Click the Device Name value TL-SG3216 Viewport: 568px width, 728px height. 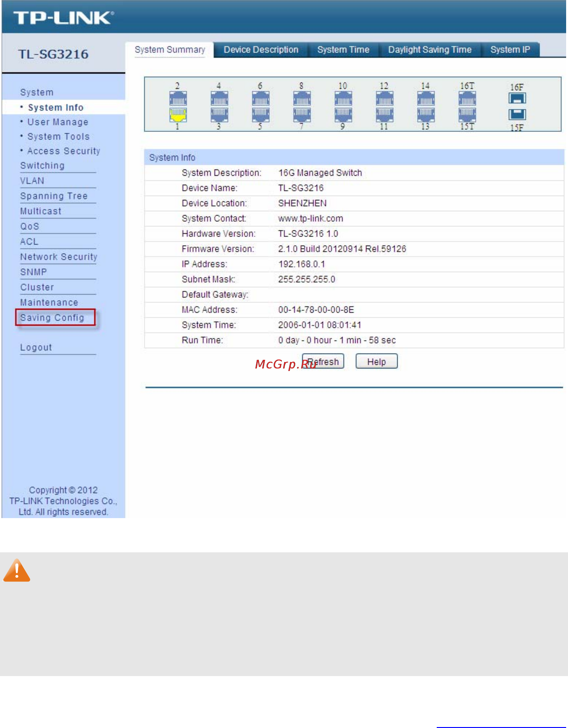(301, 188)
